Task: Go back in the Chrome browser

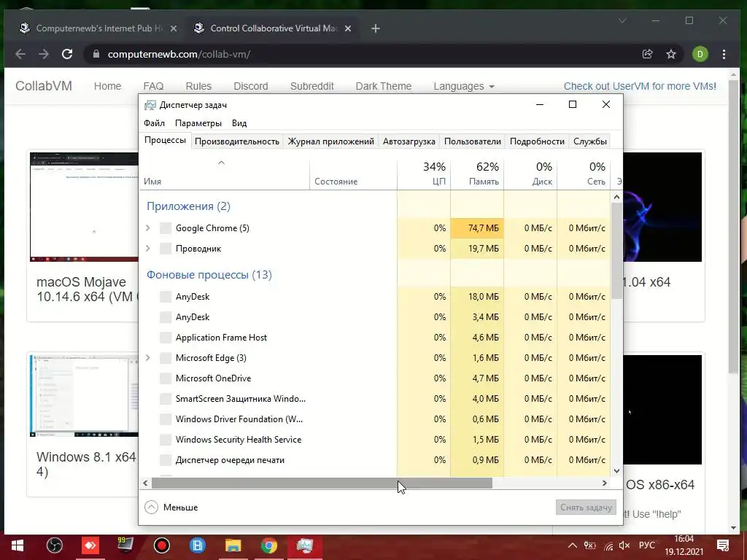Action: tap(20, 54)
